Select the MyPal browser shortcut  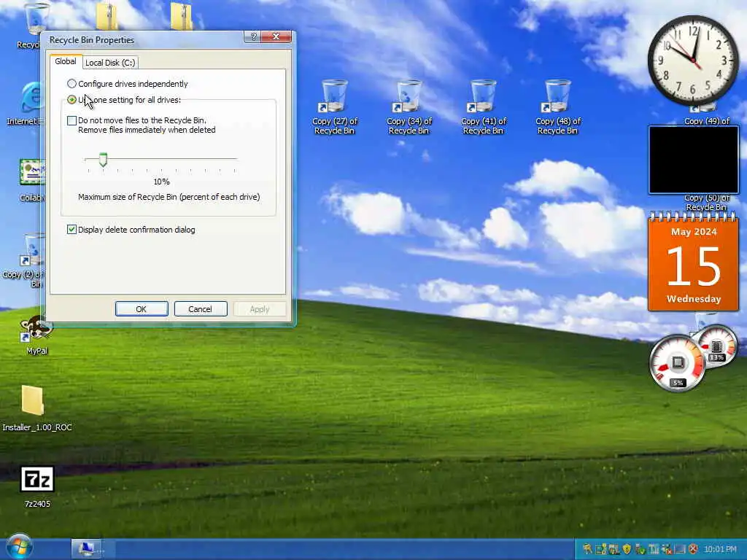pyautogui.click(x=36, y=335)
